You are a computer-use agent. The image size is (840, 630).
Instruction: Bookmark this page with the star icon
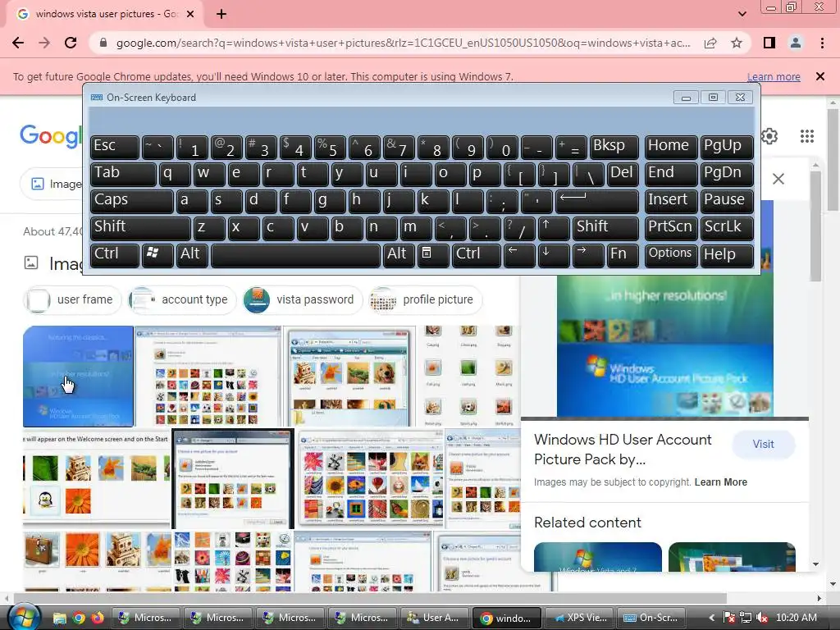point(737,43)
